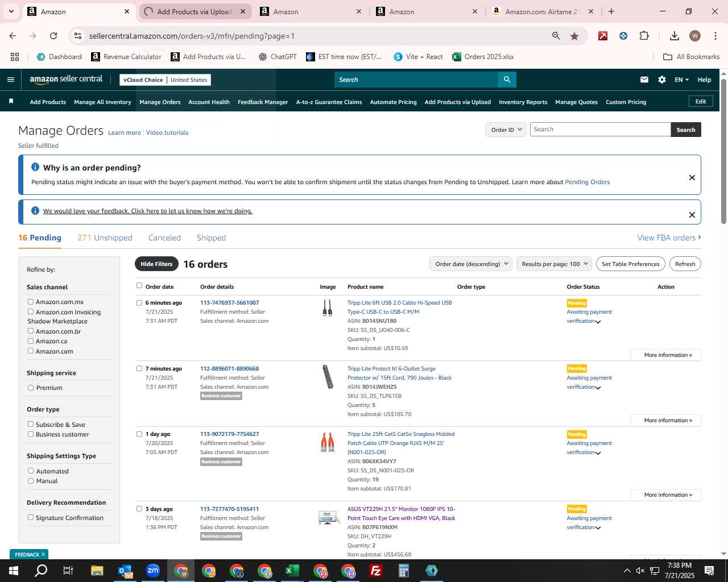Click inside the order search input field
728x582 pixels.
coord(600,130)
